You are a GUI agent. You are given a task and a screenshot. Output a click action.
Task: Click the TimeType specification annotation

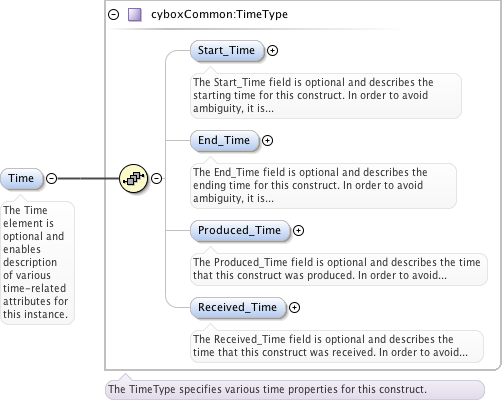295,390
